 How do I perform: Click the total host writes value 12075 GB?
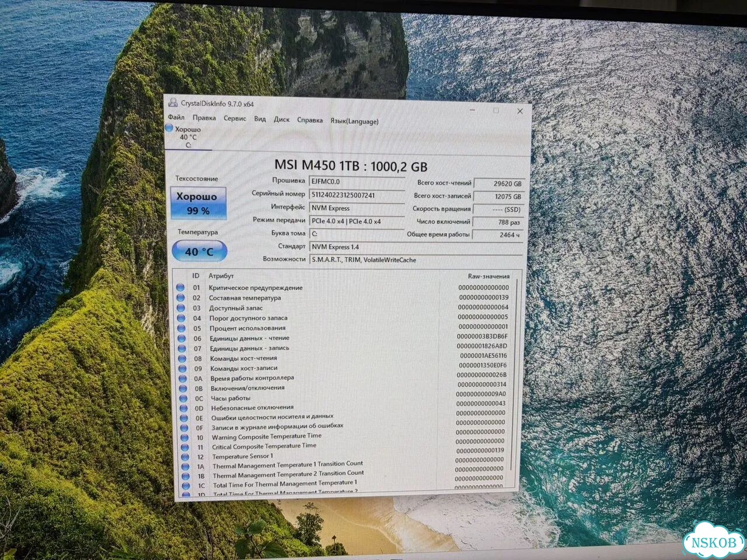pyautogui.click(x=498, y=197)
